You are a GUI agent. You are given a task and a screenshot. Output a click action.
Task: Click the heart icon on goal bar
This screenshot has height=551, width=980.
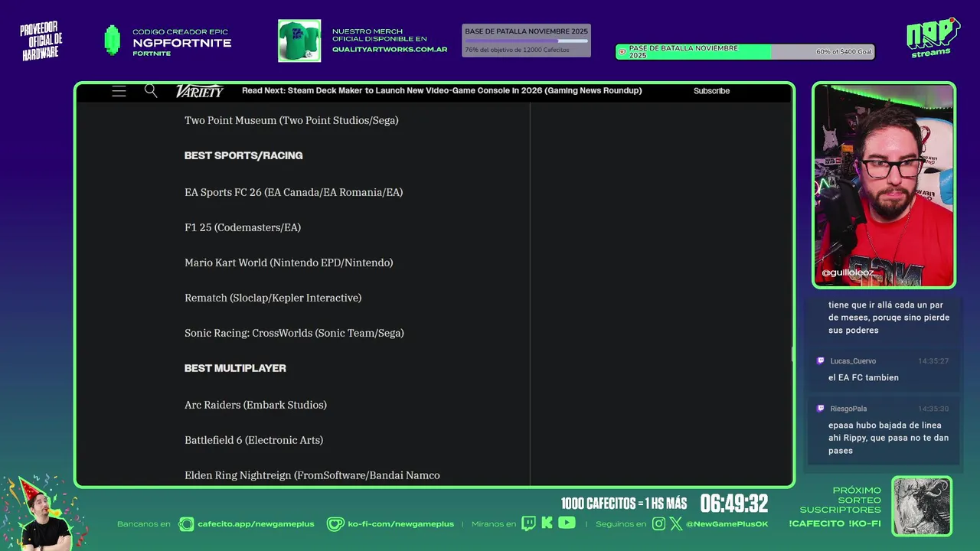pyautogui.click(x=622, y=52)
